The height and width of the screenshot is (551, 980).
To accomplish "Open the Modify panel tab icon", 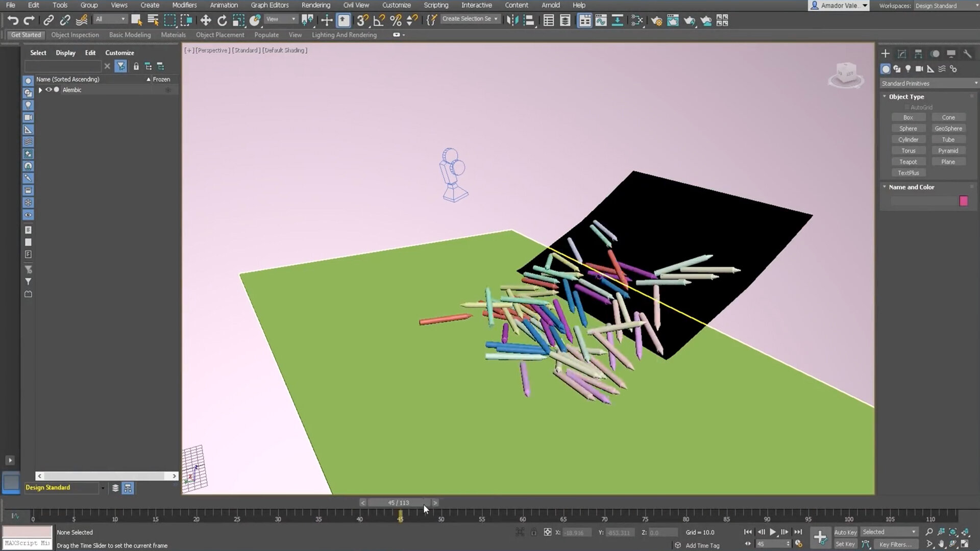I will pos(902,54).
